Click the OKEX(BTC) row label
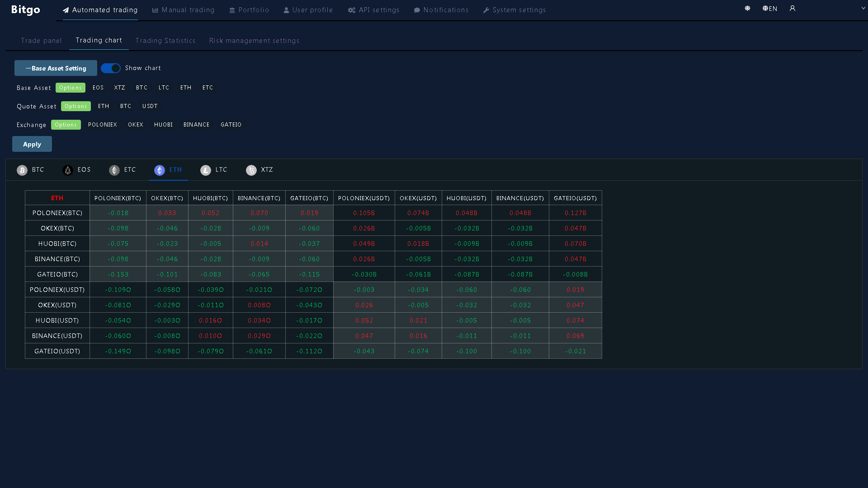This screenshot has width=868, height=488. 57,228
